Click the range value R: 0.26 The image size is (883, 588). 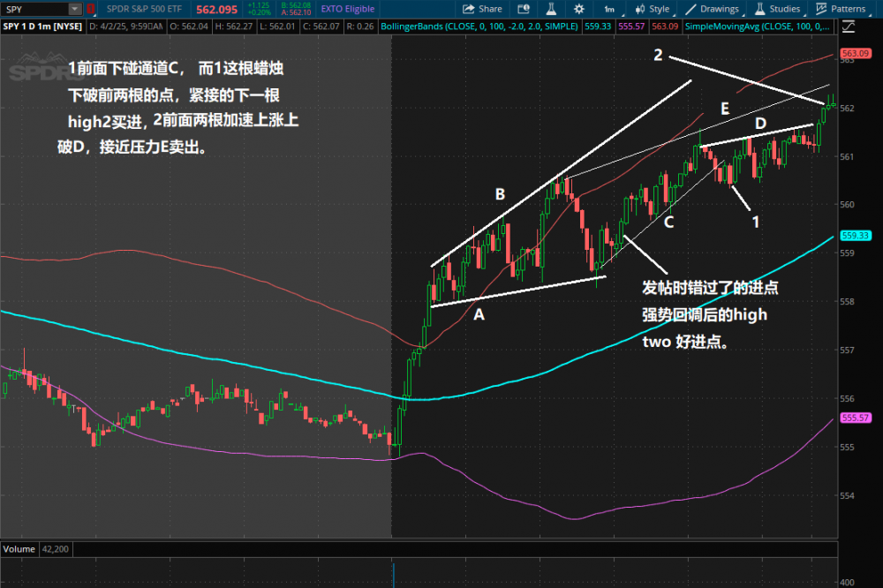click(x=360, y=26)
